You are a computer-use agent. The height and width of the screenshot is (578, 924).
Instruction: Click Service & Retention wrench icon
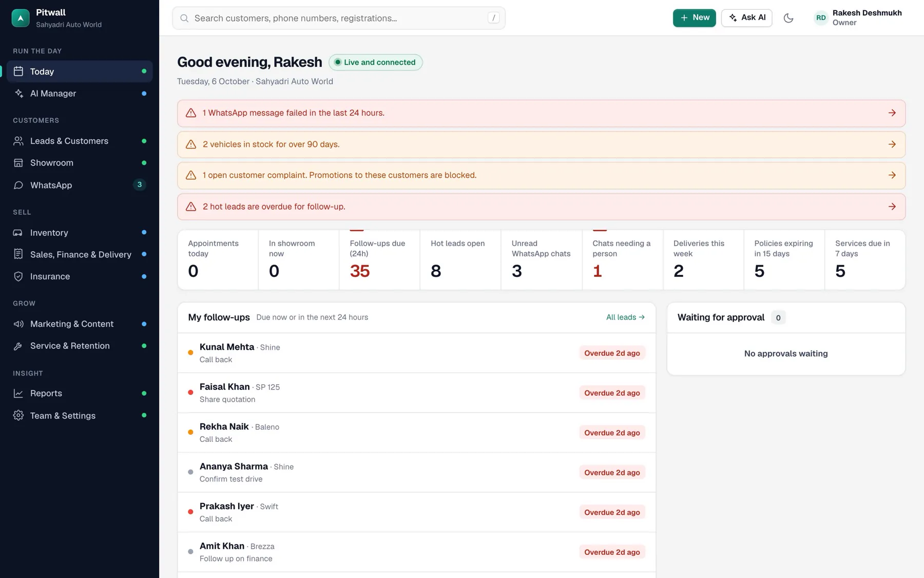click(18, 346)
